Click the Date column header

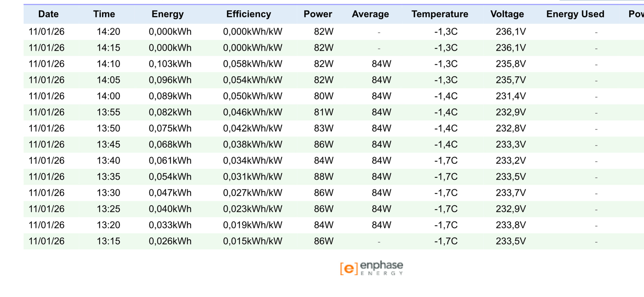(x=48, y=14)
